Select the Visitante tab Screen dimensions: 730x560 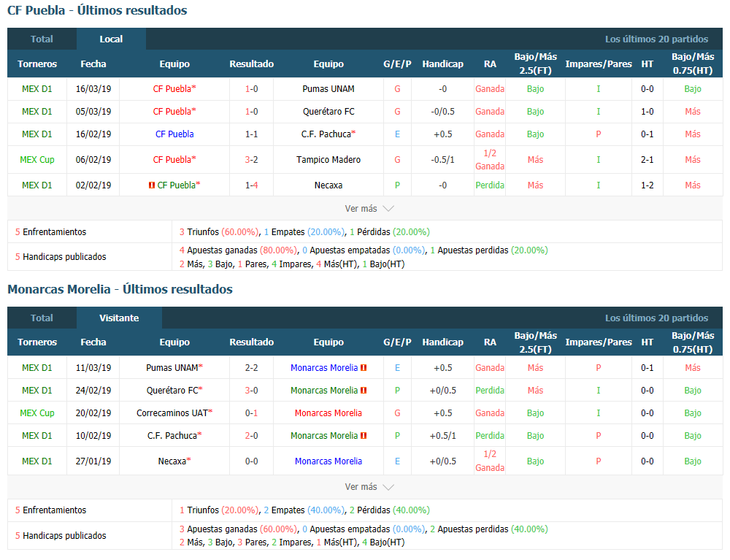coord(119,318)
